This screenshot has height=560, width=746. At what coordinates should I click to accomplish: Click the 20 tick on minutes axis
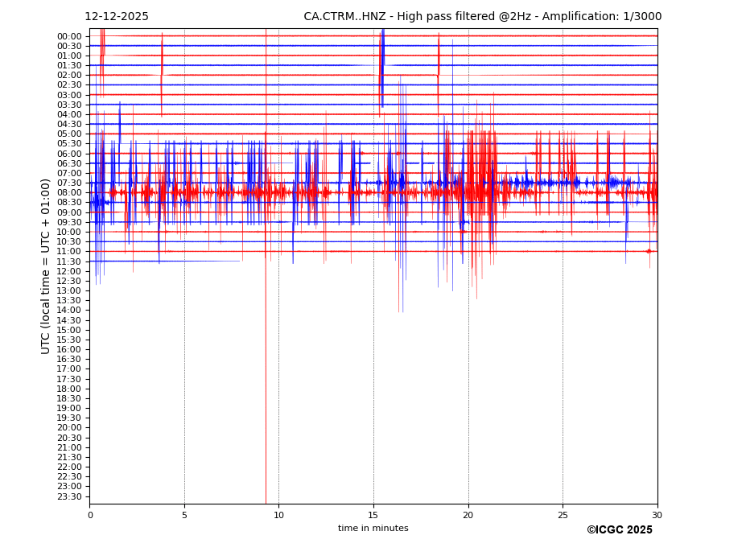point(468,515)
